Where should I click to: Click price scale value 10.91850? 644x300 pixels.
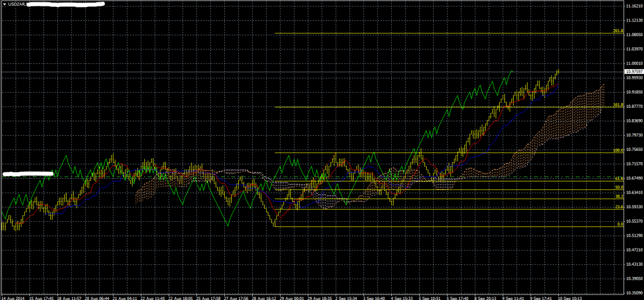tap(634, 92)
